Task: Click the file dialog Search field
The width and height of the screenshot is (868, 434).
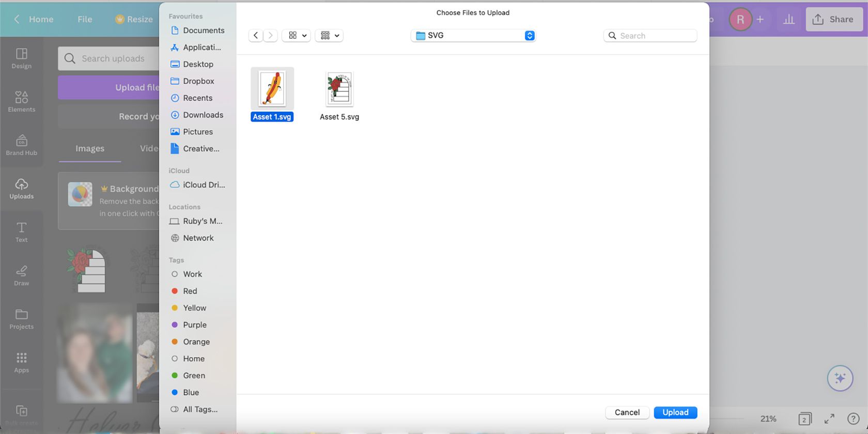Action: tap(650, 36)
